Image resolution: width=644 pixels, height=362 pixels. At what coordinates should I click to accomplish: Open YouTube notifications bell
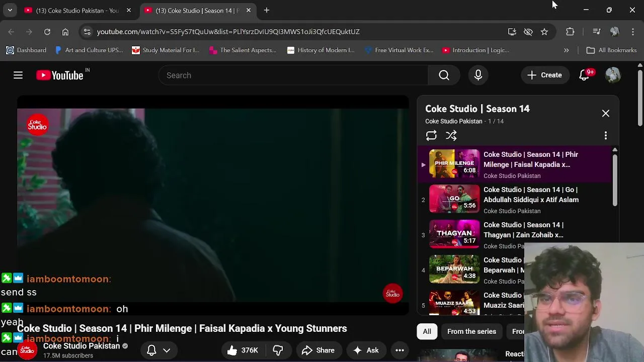tap(584, 75)
